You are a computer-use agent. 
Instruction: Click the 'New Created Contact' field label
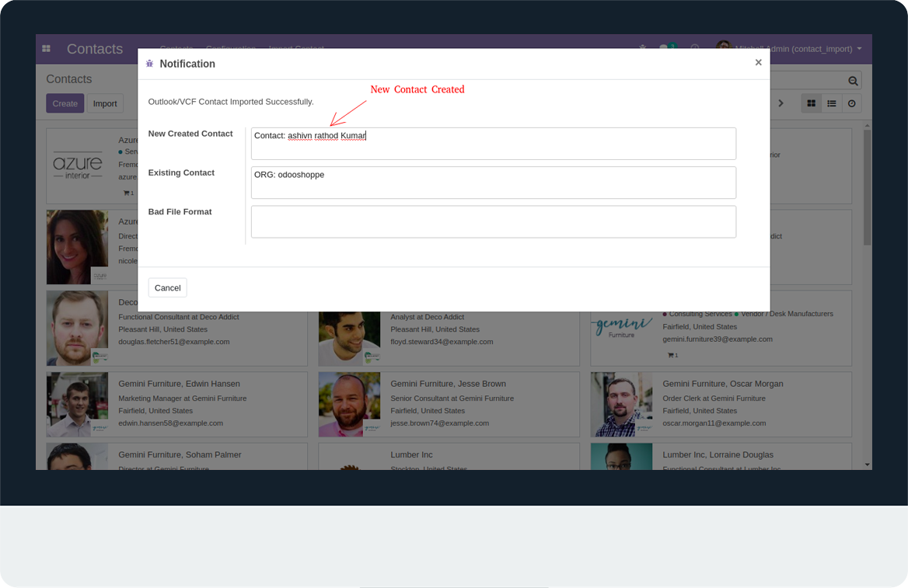190,134
